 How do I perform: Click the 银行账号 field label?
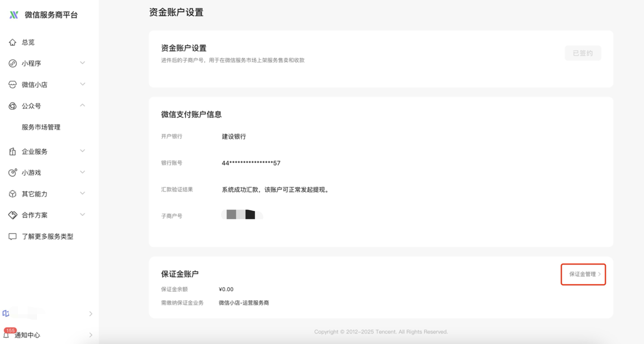click(x=172, y=163)
